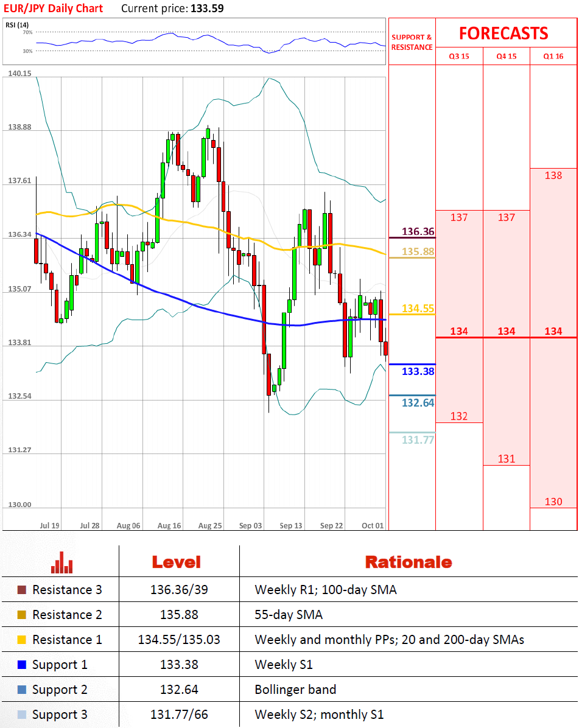Viewport: 579px width, 728px height.
Task: Click the Q3 15 forecast high 137
Action: (x=459, y=217)
